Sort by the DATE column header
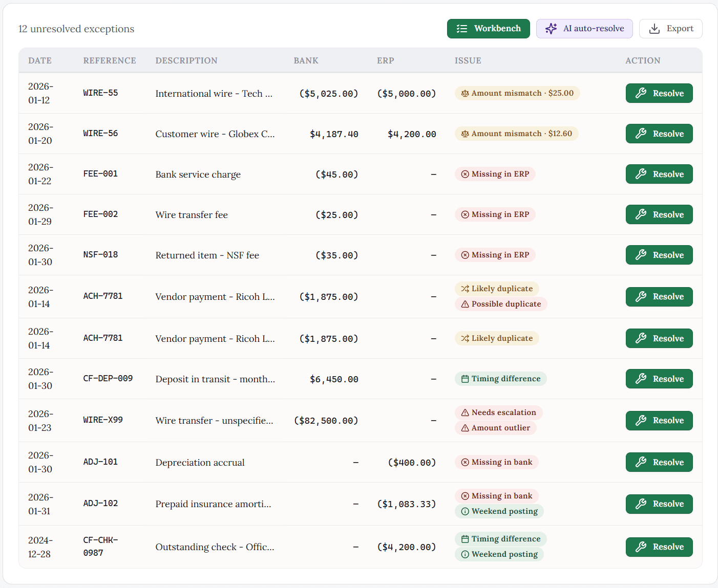Image resolution: width=718 pixels, height=588 pixels. (x=40, y=60)
